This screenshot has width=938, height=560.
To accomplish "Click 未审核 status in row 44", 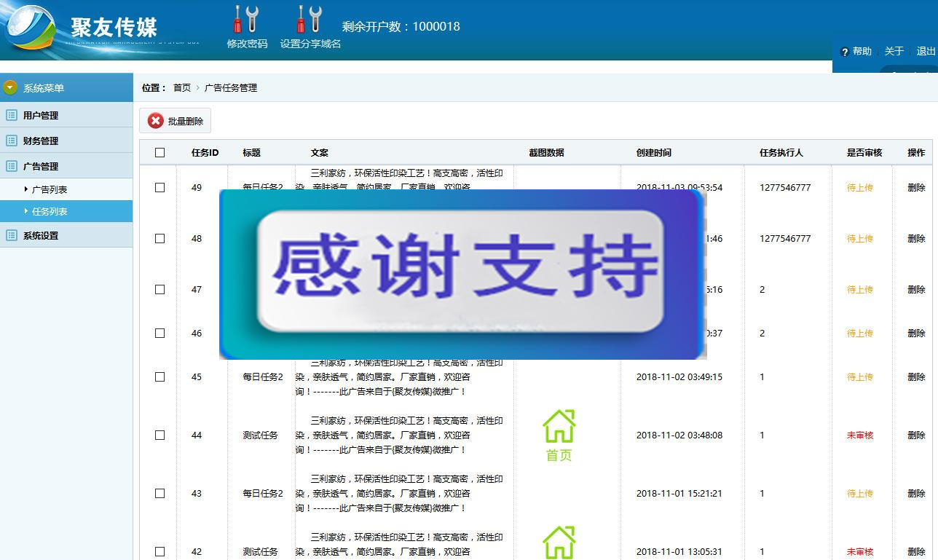I will tap(860, 435).
